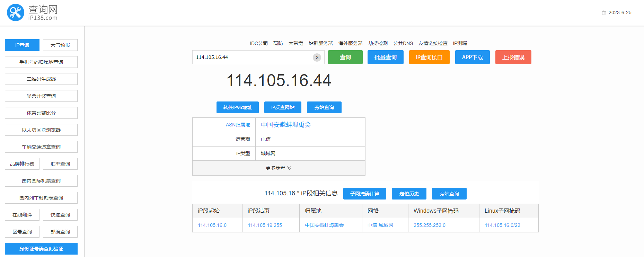This screenshot has height=257, width=644.
Task: Open 区号查询
Action: coord(22,232)
